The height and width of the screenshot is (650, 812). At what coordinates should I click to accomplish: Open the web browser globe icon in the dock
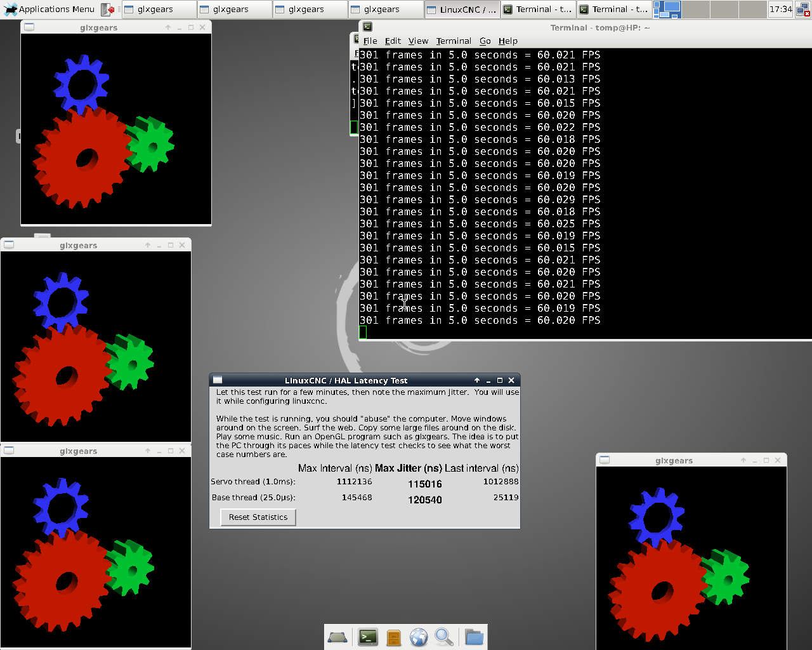click(419, 637)
